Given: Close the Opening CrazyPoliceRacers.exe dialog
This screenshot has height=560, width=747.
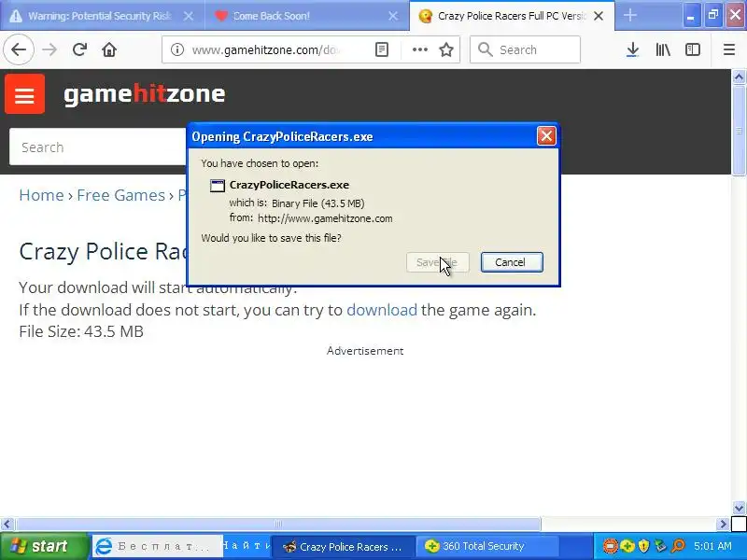Looking at the screenshot, I should click(x=546, y=136).
